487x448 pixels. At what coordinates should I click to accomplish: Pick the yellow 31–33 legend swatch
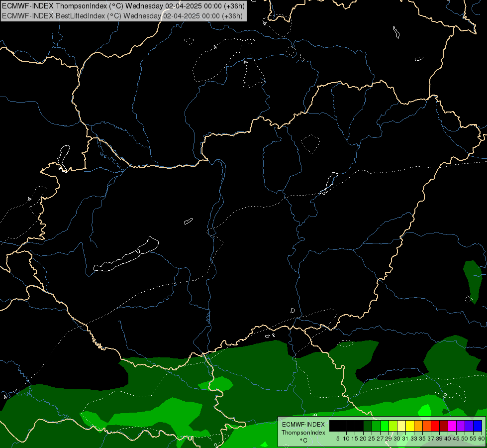[410, 426]
